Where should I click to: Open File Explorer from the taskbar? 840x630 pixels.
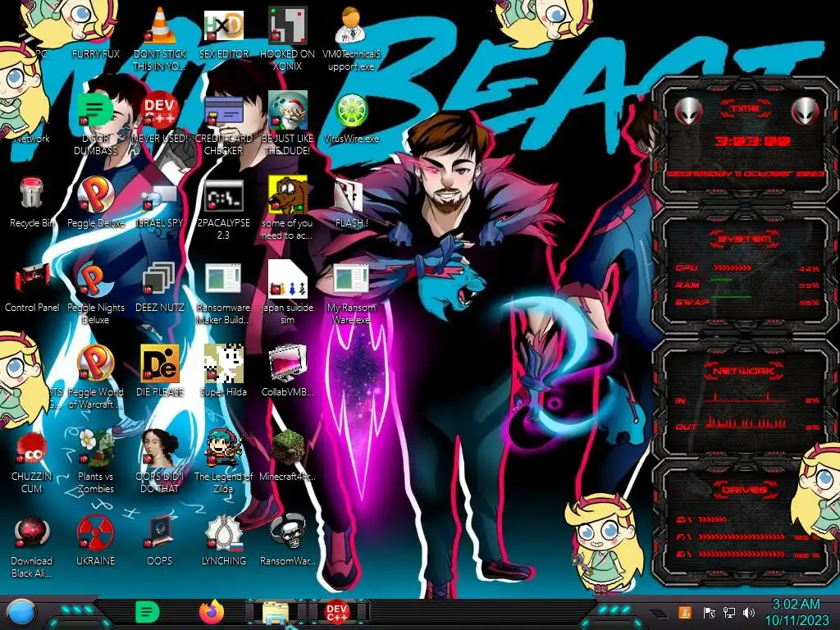pyautogui.click(x=276, y=613)
